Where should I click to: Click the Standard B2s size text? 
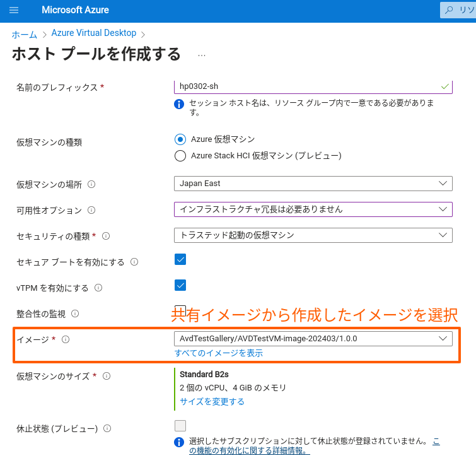pyautogui.click(x=204, y=374)
